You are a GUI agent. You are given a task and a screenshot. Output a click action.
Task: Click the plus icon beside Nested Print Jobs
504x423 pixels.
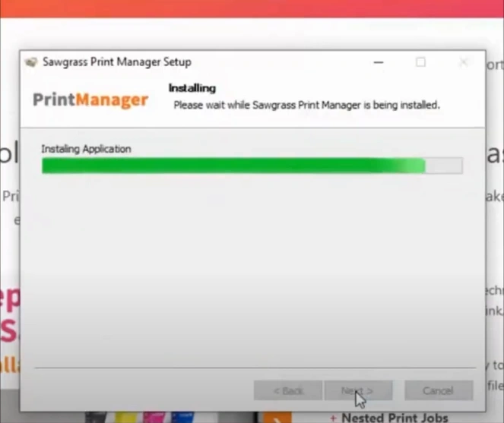click(x=333, y=418)
